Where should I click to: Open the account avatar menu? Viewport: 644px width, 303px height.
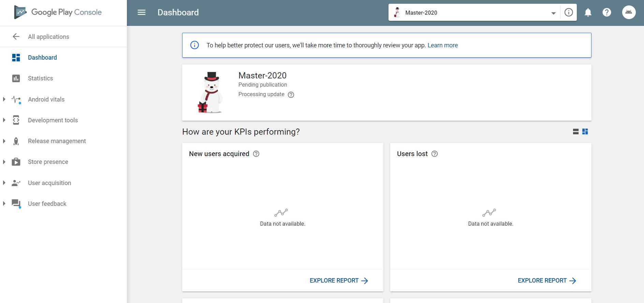629,12
